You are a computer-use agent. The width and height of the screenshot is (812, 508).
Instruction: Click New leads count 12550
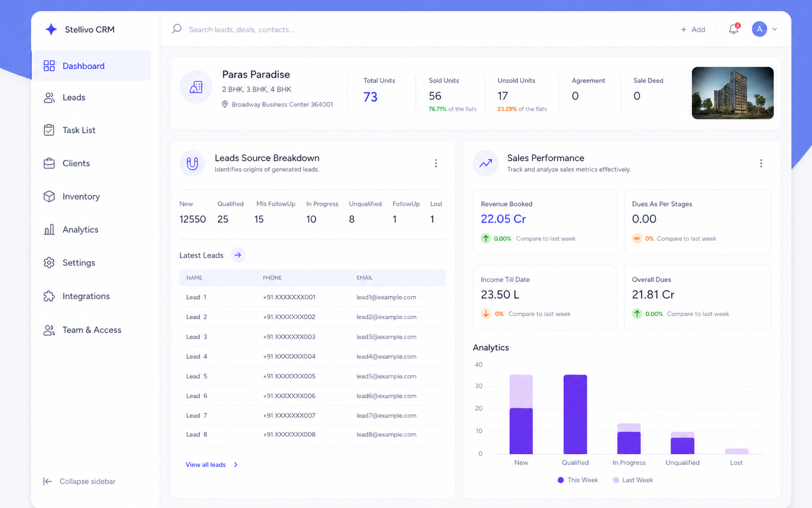pyautogui.click(x=193, y=219)
